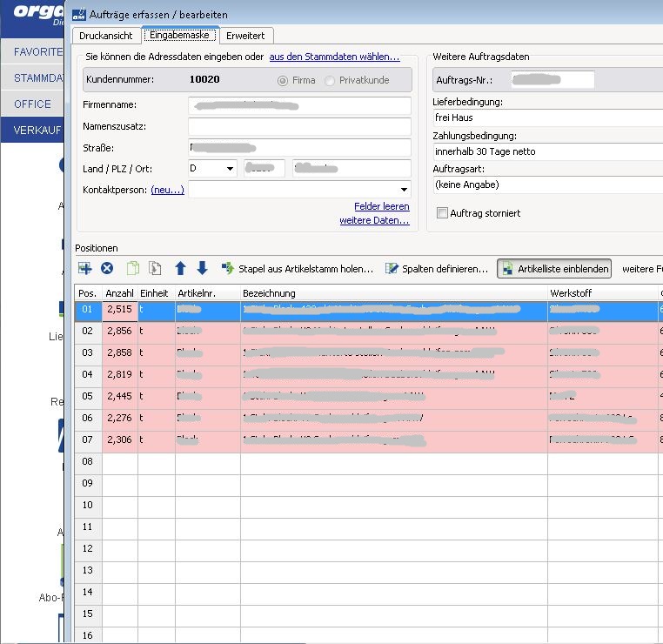
Task: Click the Felder leeren link
Action: tap(382, 206)
